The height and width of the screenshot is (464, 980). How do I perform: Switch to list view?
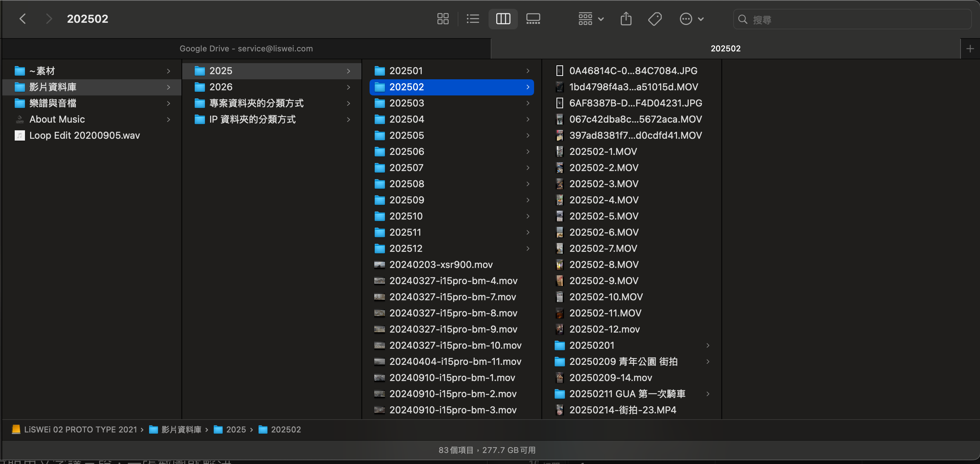point(473,19)
